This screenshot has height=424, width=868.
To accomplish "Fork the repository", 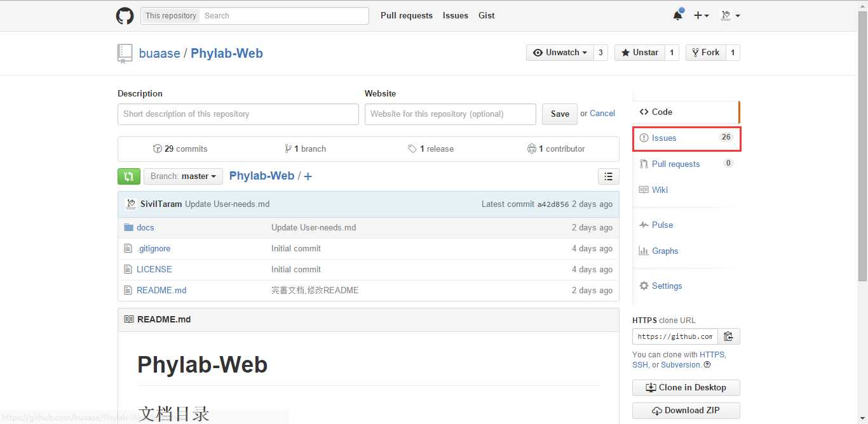I will coord(705,53).
